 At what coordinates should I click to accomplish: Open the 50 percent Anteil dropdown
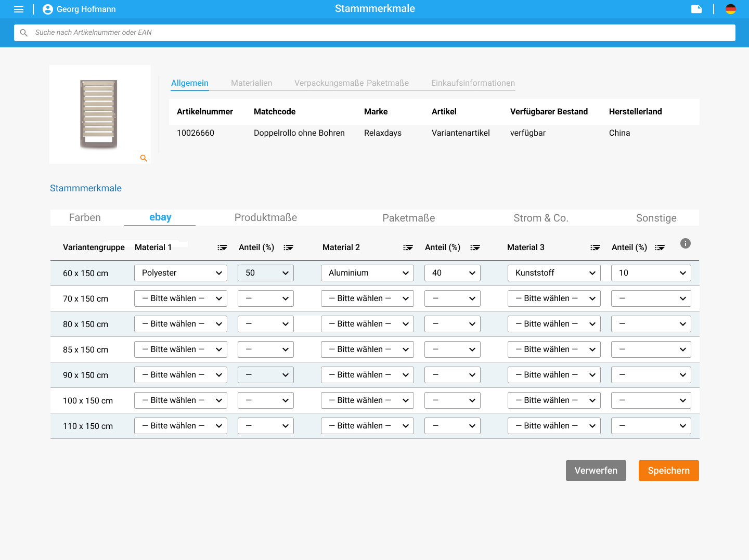pyautogui.click(x=266, y=273)
